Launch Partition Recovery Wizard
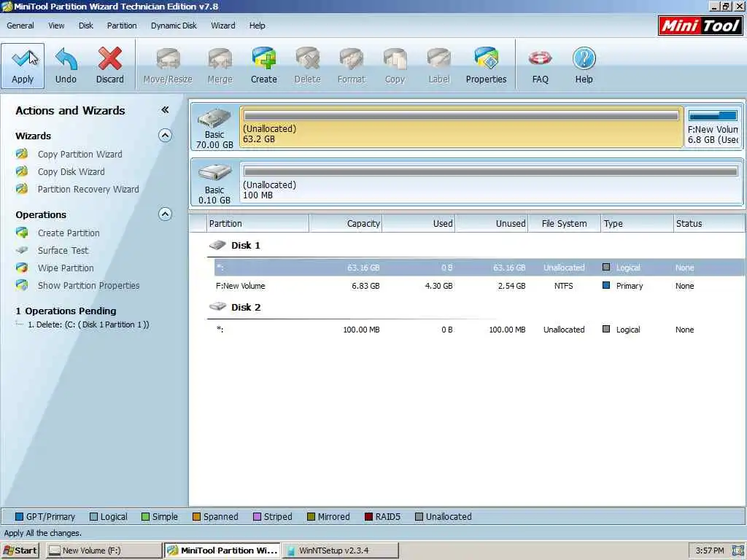The width and height of the screenshot is (747, 560). click(88, 189)
